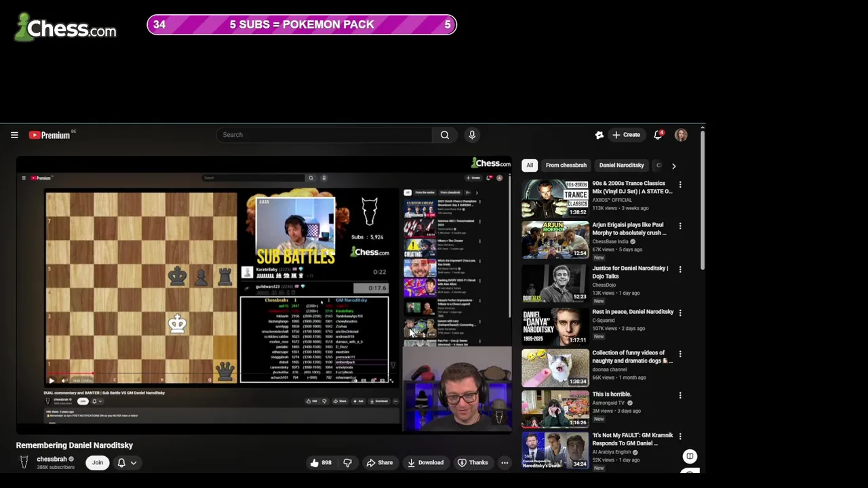The height and width of the screenshot is (488, 868).
Task: Click the YouTube search field
Action: [324, 135]
